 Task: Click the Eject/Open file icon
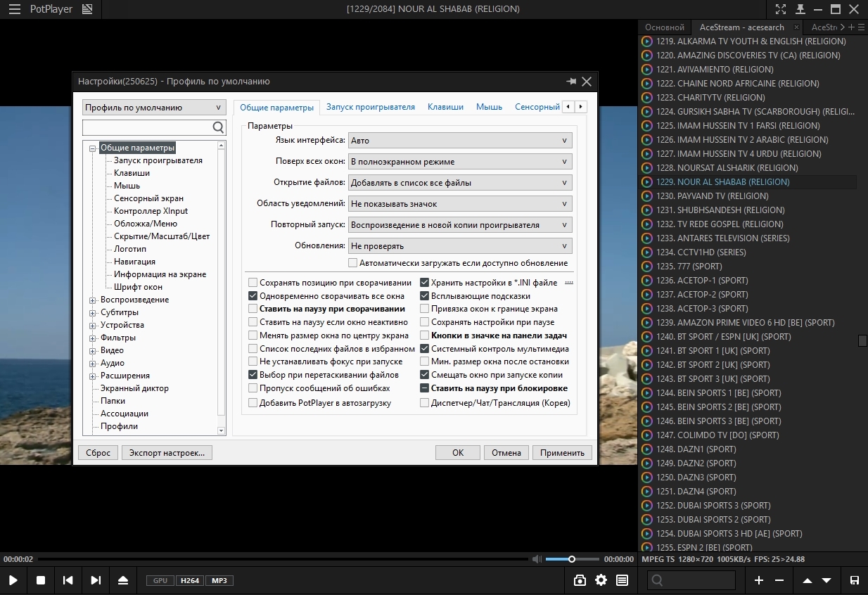[x=123, y=580]
